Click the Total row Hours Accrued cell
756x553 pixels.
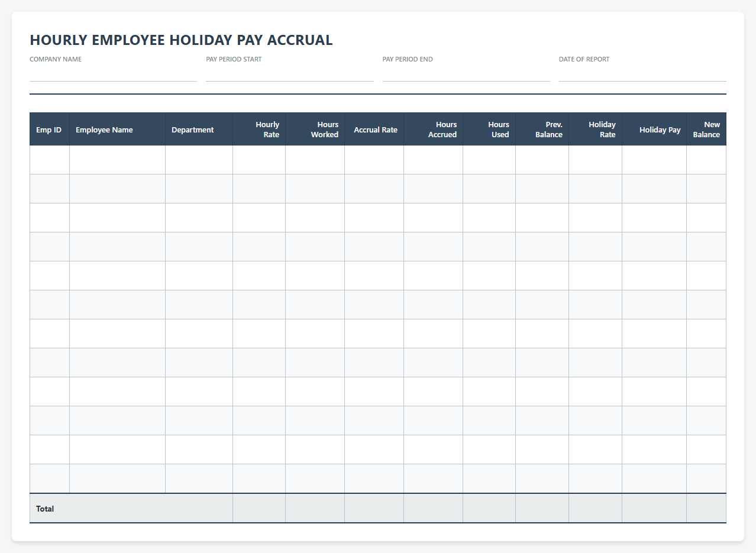pyautogui.click(x=434, y=509)
